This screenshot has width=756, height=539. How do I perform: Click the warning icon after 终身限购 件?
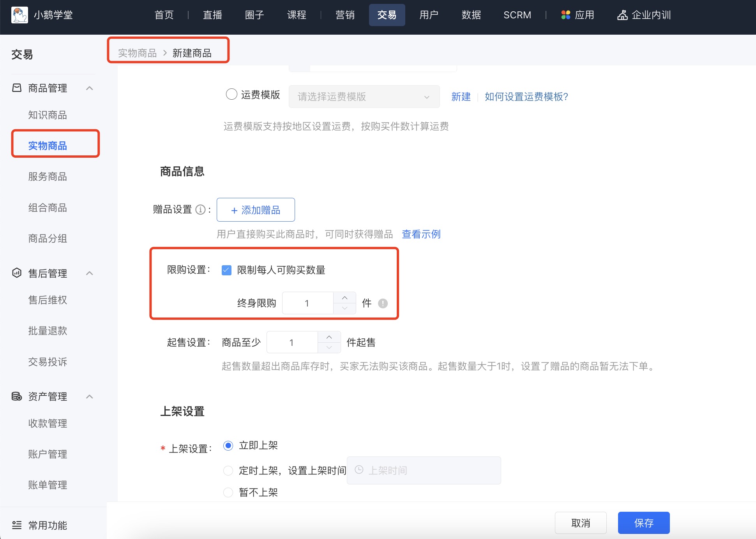(x=383, y=303)
